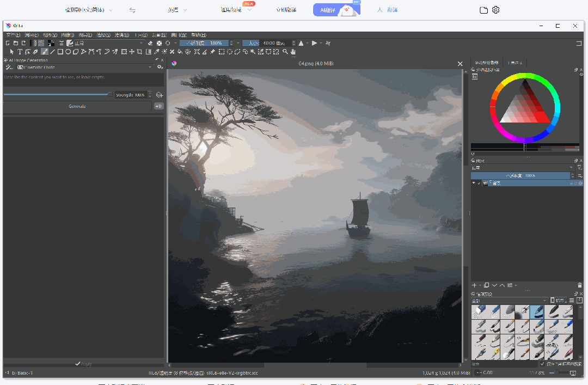Activate the Zoom magnifier tool
Screen dimensions: 588x385
285,52
